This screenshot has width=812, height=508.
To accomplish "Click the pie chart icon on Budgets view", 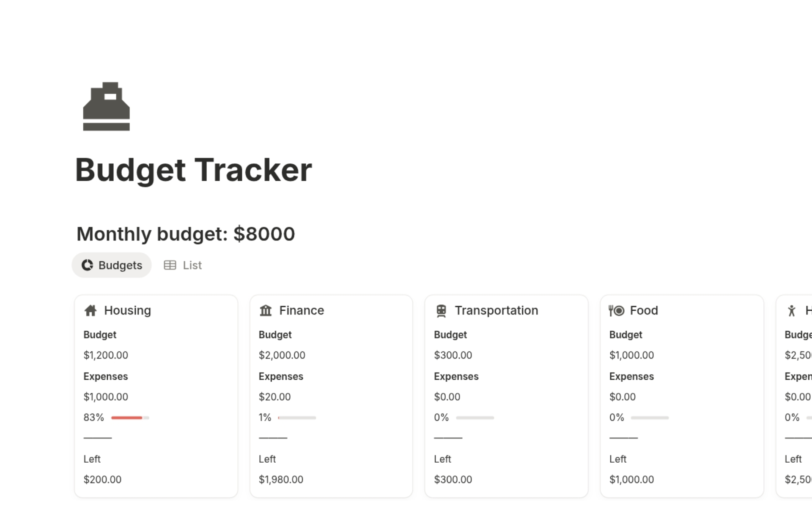I will point(87,265).
